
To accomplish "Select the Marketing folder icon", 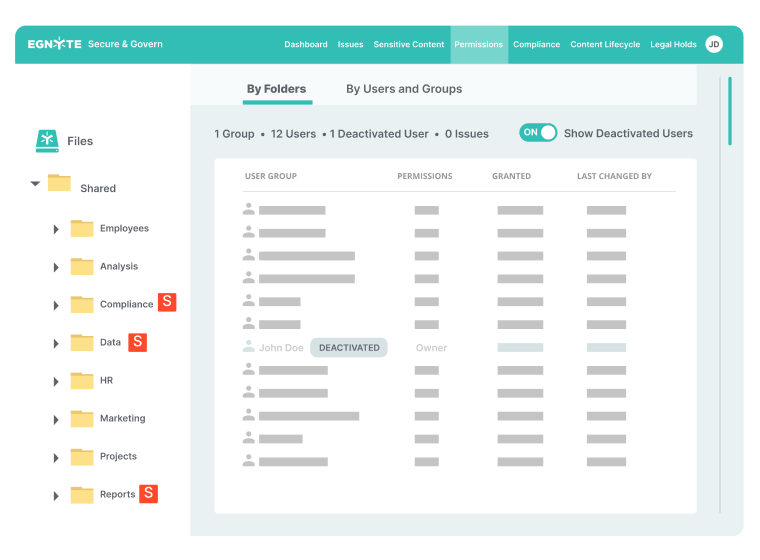I will [x=82, y=419].
